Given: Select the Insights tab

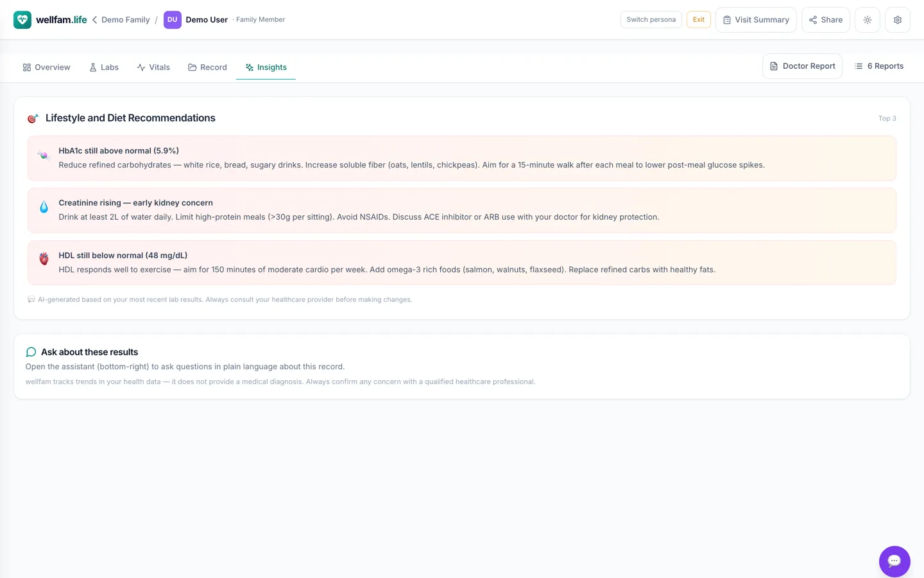Looking at the screenshot, I should tap(266, 67).
